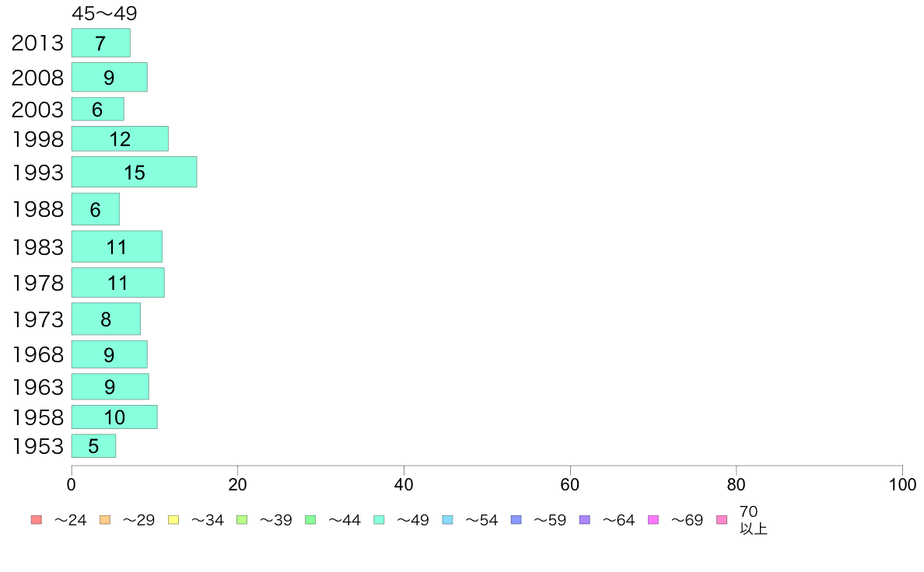Select the 2013 bar with value 7

[x=101, y=43]
